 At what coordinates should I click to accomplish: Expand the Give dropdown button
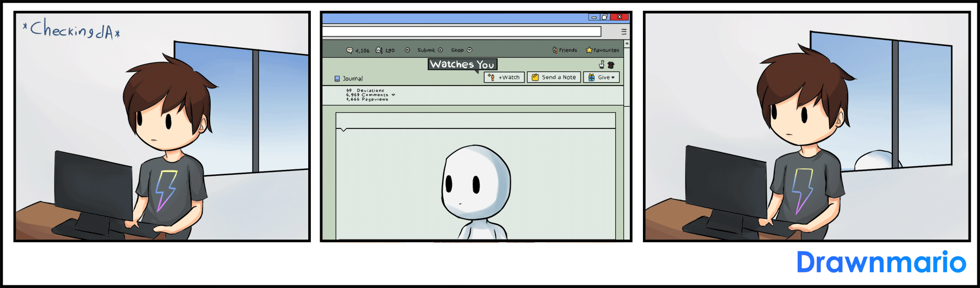601,77
